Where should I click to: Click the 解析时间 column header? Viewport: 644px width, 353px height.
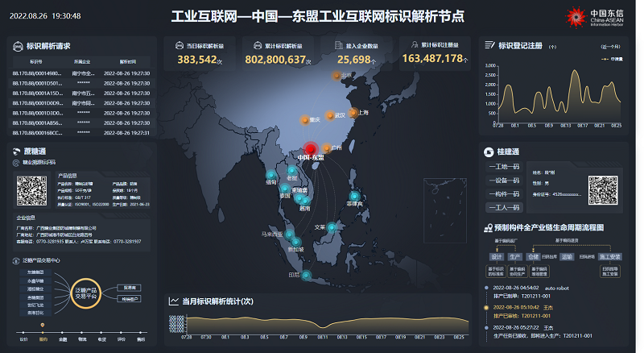point(127,62)
